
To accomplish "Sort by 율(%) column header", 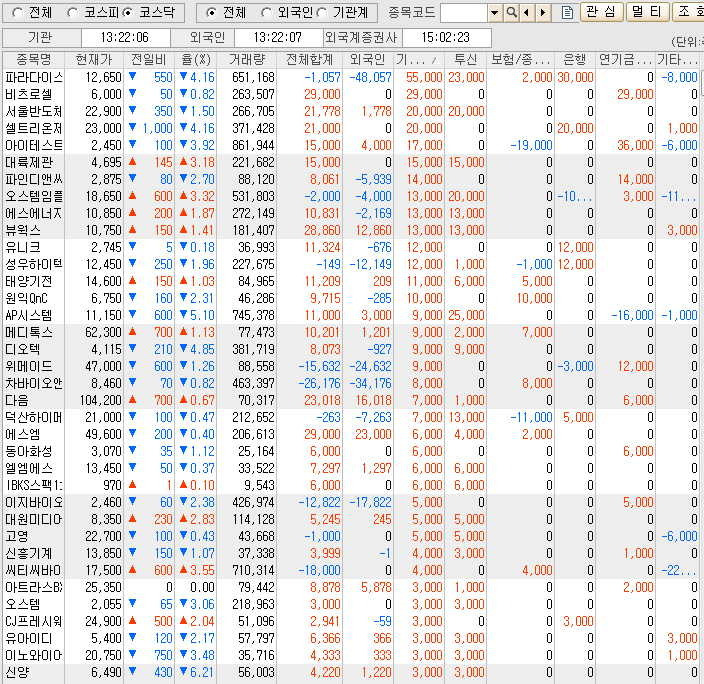I will pos(196,59).
